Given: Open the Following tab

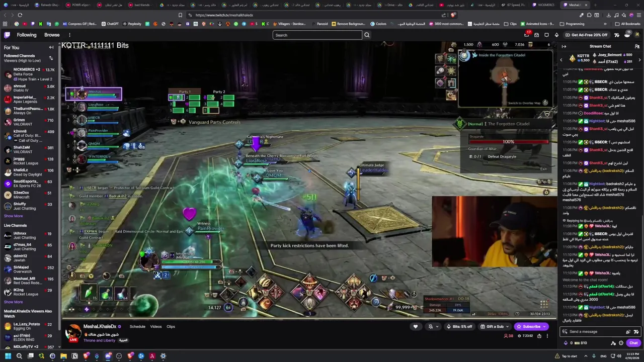Looking at the screenshot, I should 27,35.
